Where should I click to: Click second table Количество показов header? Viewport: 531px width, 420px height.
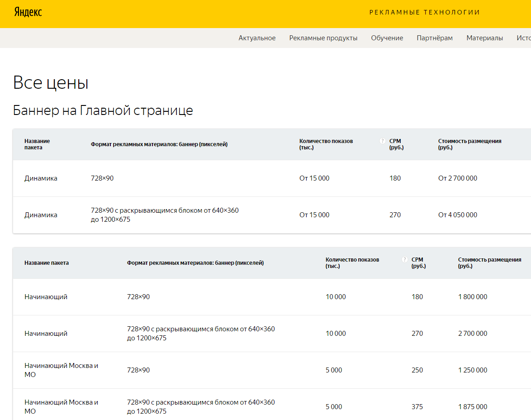coord(352,262)
